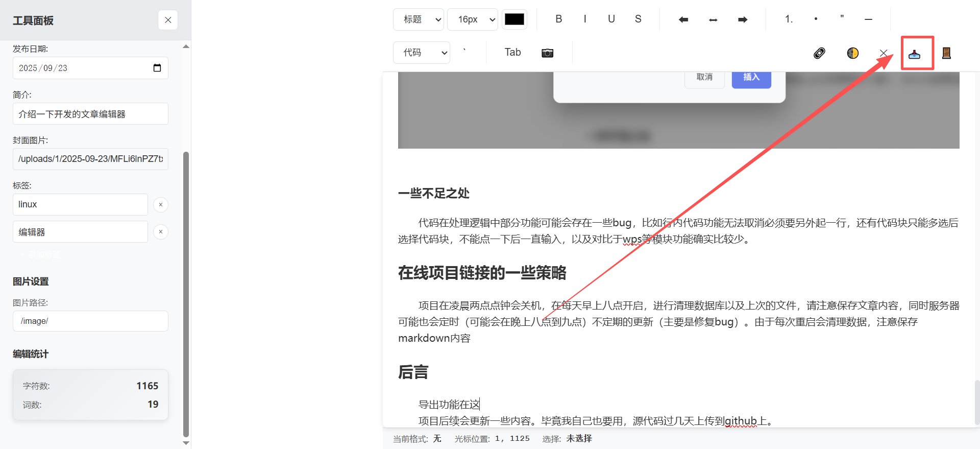Open the black text color swatch
This screenshot has height=449, width=980.
(514, 19)
